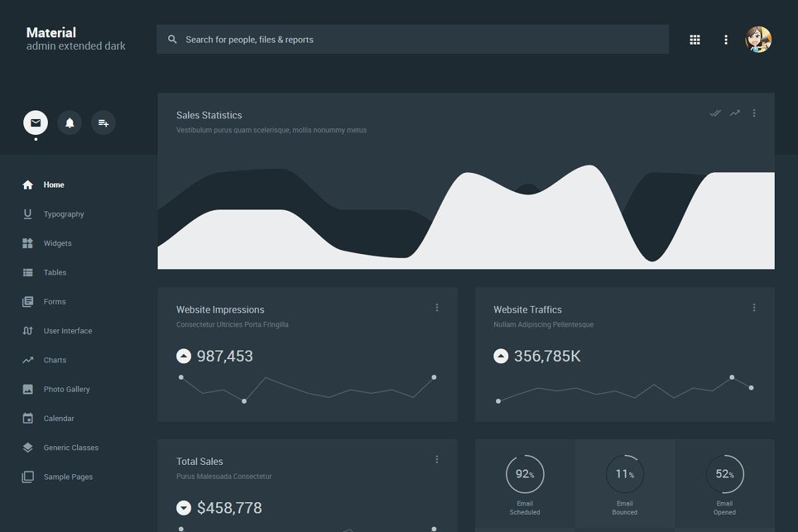Viewport: 798px width, 532px height.
Task: Click the Home sidebar link
Action: click(54, 185)
